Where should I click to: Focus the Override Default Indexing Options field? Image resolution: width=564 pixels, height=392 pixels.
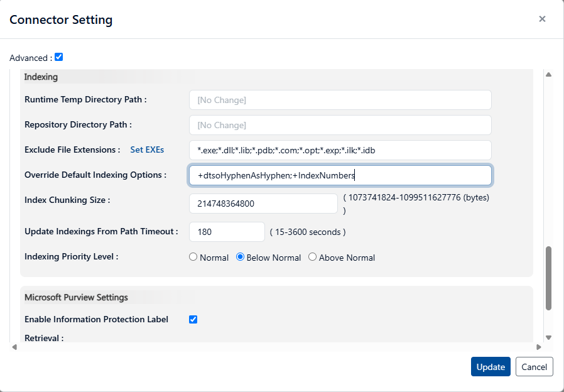pos(340,175)
